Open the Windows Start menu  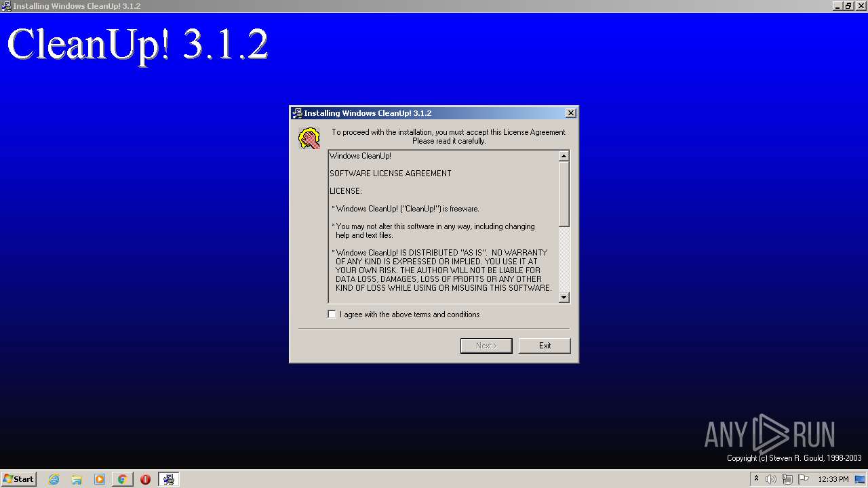[x=19, y=479]
